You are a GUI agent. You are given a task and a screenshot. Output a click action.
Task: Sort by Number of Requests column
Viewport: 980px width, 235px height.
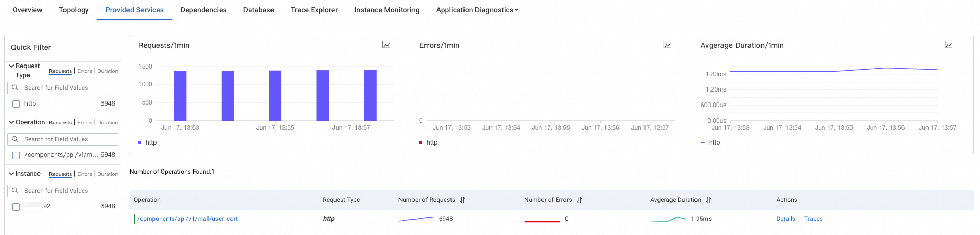(x=462, y=200)
